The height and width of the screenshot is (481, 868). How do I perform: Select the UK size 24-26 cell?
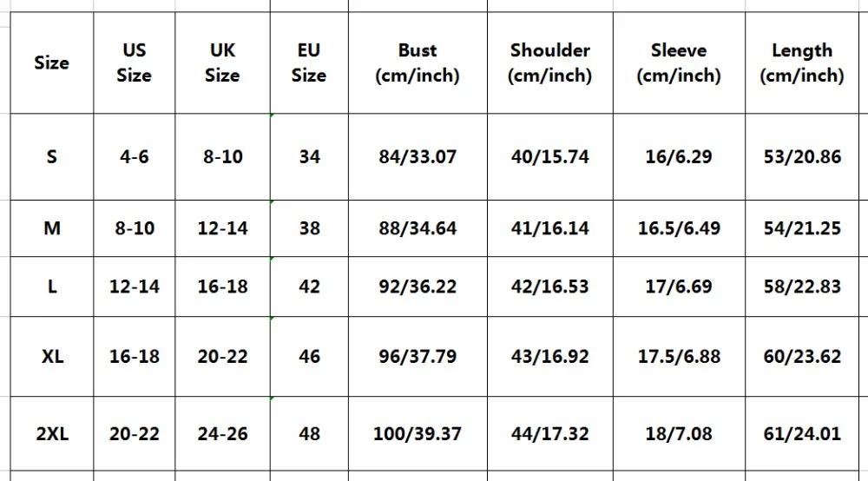[x=222, y=434]
